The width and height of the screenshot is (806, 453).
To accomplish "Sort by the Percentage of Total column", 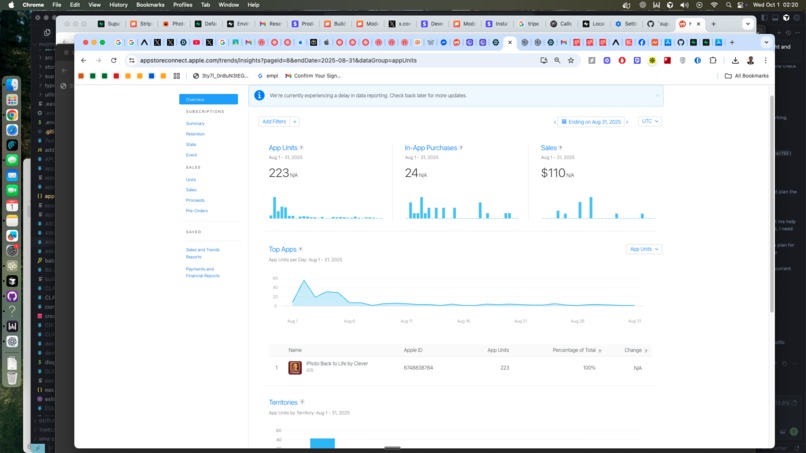I will tap(574, 350).
